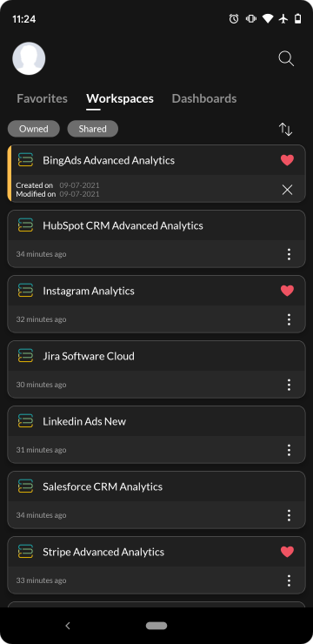The height and width of the screenshot is (644, 313).
Task: Open Linkedin Ads New three-dot menu
Action: pos(289,450)
